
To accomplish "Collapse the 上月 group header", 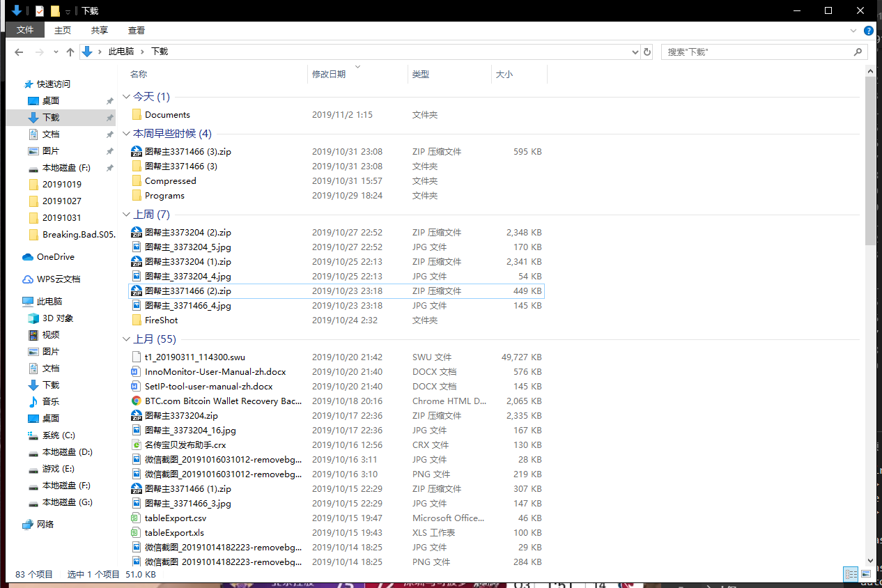I will coord(126,339).
